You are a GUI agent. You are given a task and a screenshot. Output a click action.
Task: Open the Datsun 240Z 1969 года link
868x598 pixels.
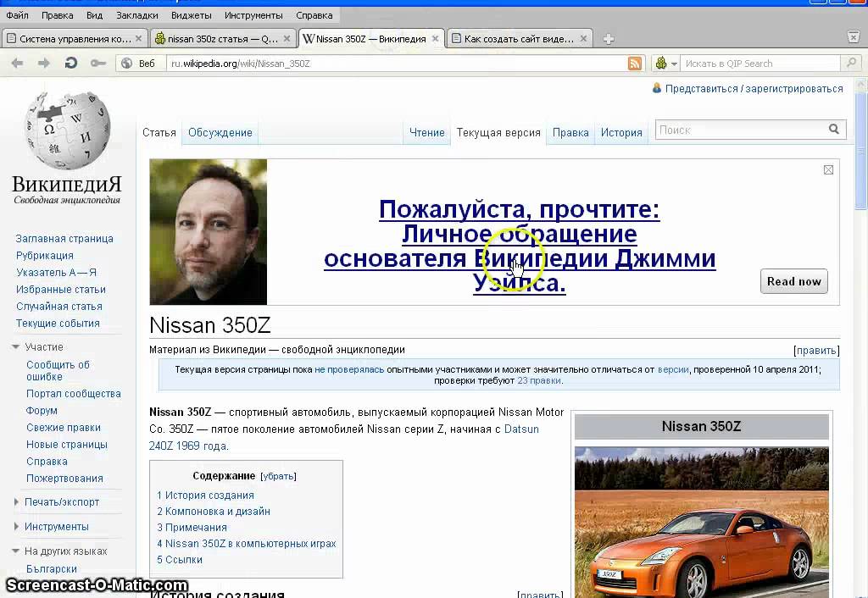point(344,438)
